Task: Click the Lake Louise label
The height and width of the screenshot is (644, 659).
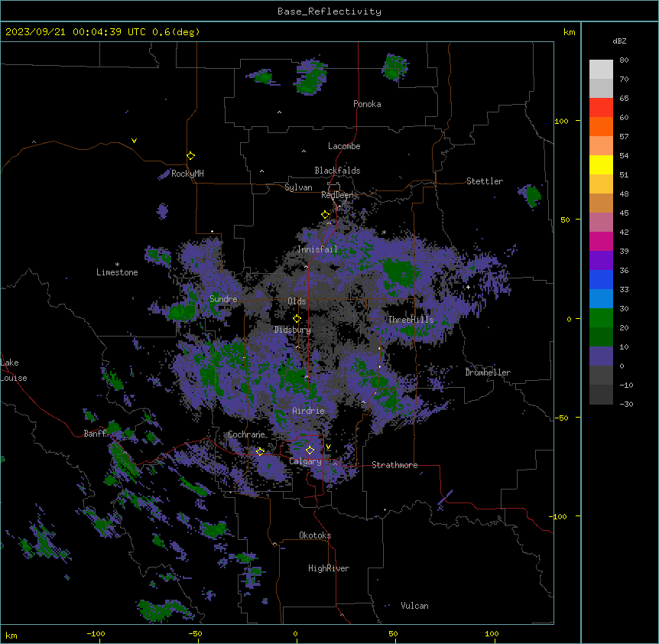Action: (14, 370)
